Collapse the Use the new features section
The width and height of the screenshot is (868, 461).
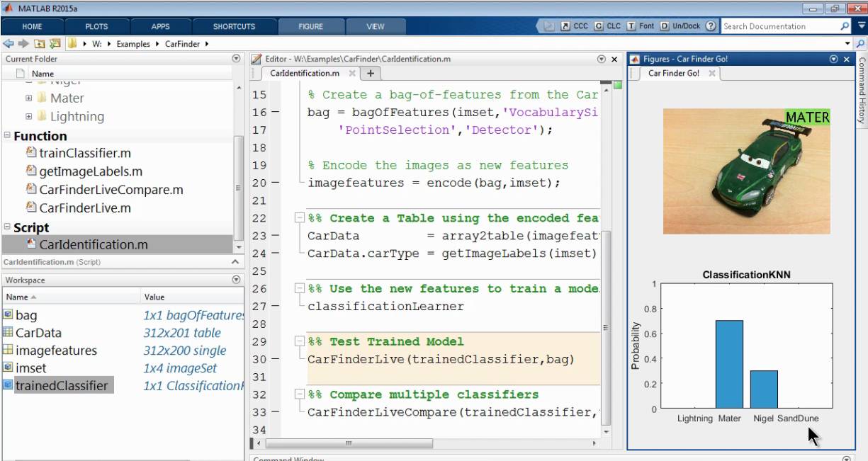point(299,288)
